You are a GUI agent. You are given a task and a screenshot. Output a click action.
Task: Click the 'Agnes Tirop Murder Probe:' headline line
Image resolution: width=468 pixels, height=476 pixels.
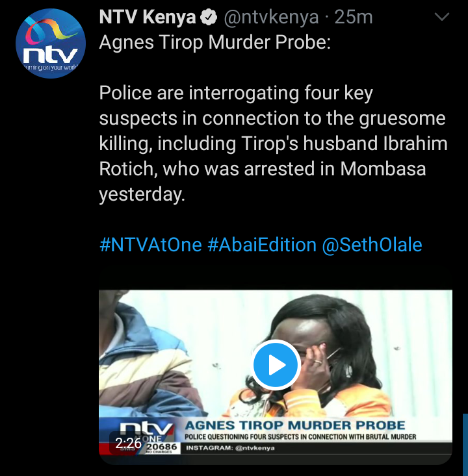click(x=215, y=42)
